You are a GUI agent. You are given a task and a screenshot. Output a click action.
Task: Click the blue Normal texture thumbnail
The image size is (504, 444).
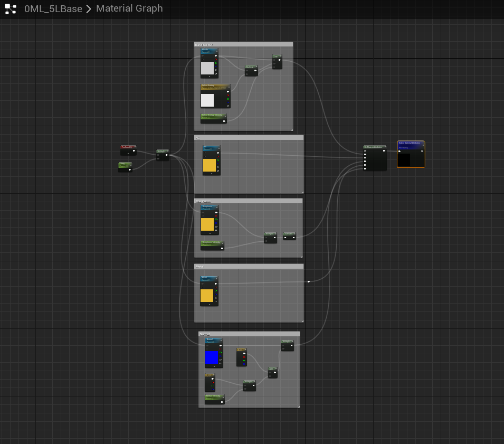tap(212, 357)
